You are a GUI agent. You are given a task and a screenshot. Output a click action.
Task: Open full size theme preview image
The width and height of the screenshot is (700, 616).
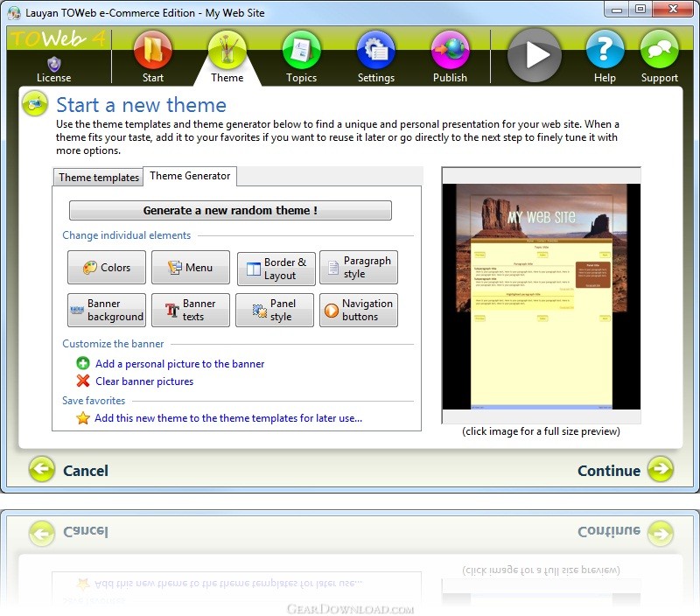click(541, 297)
